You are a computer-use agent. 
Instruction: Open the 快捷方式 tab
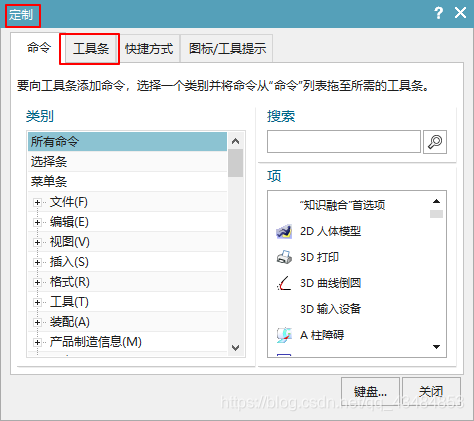coord(149,49)
